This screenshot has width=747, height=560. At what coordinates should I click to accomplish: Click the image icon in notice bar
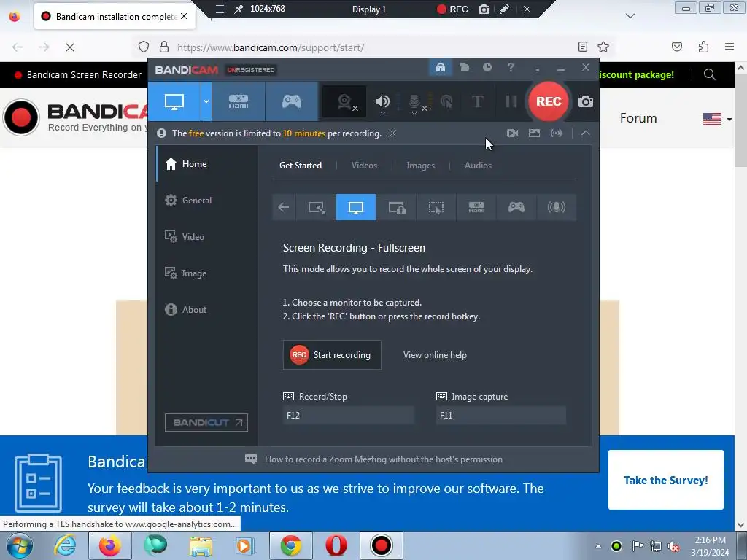[x=534, y=133]
